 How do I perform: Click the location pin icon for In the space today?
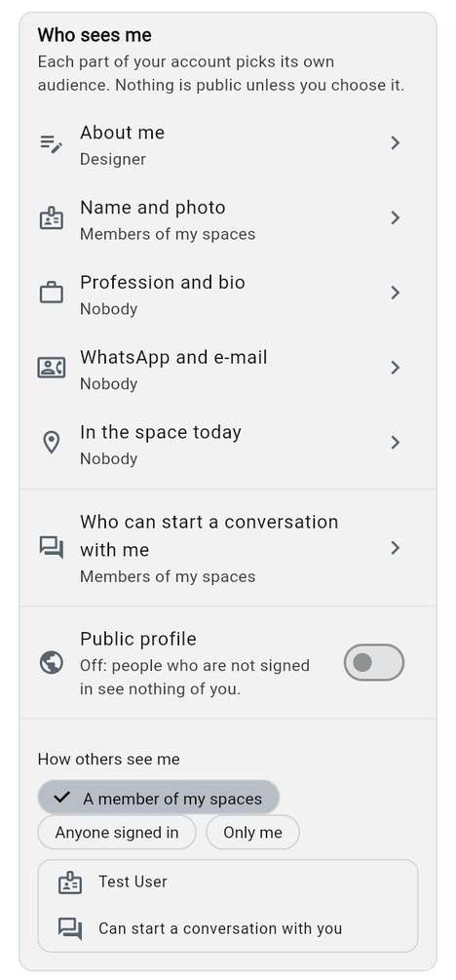coord(52,443)
